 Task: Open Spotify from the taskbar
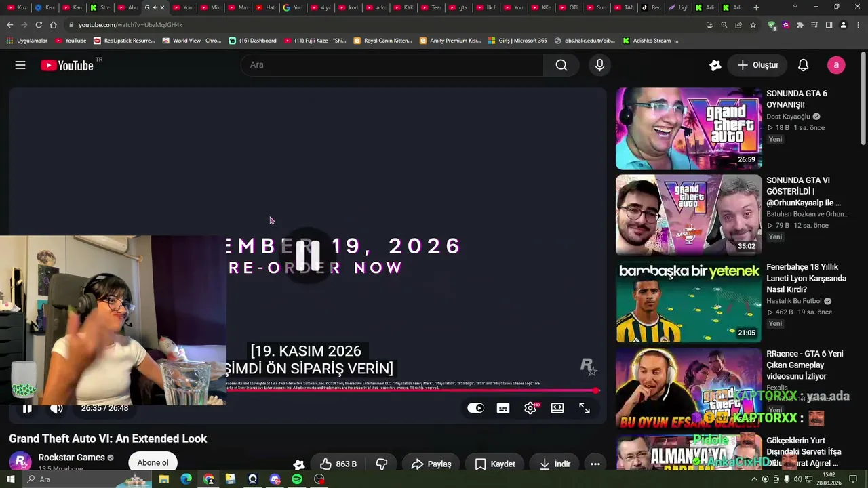297,479
